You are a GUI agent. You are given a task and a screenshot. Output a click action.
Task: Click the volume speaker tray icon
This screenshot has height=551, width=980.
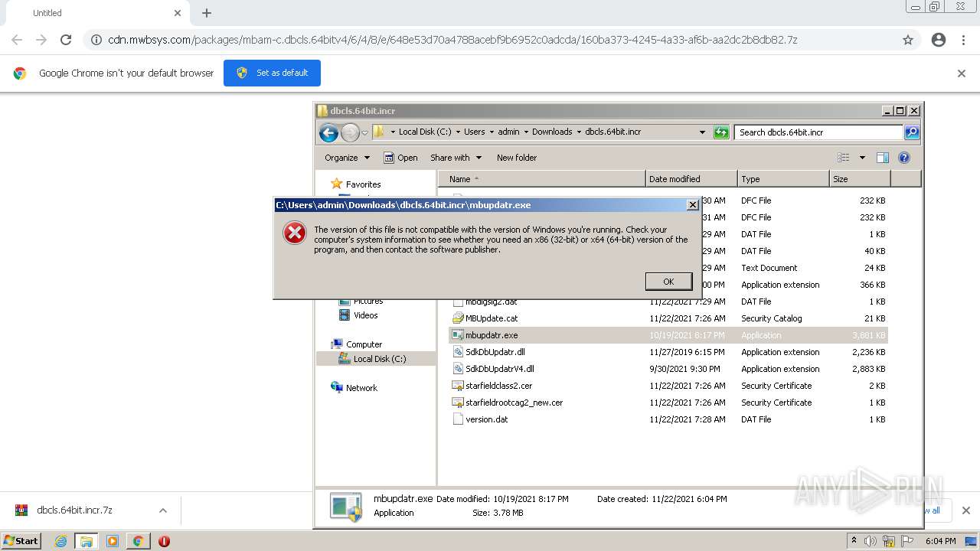pos(871,541)
